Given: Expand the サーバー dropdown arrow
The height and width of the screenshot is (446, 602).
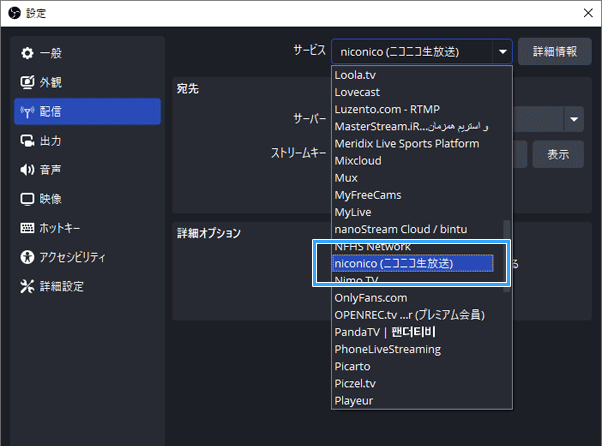Looking at the screenshot, I should tap(574, 119).
